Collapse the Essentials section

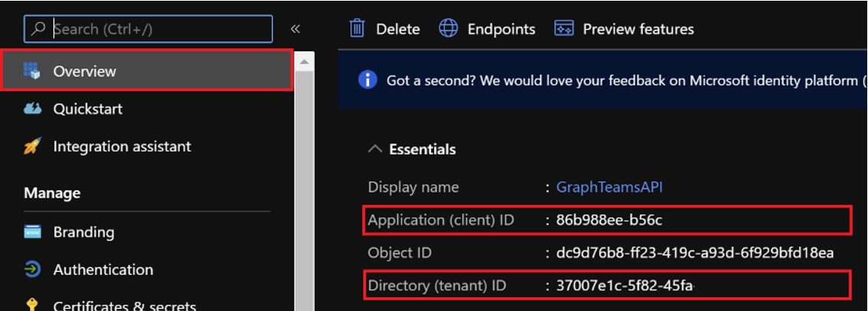375,149
